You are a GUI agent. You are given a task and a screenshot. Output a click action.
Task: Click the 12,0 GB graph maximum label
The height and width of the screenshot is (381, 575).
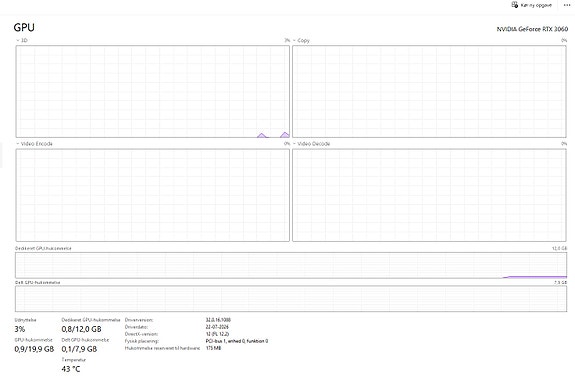point(559,249)
